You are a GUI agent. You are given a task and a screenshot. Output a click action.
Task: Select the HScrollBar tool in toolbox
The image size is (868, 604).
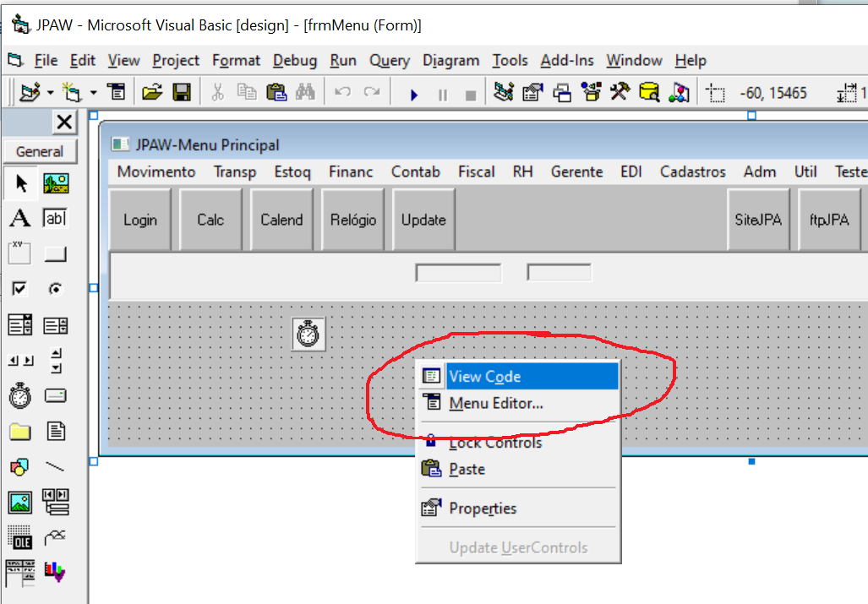tap(20, 361)
